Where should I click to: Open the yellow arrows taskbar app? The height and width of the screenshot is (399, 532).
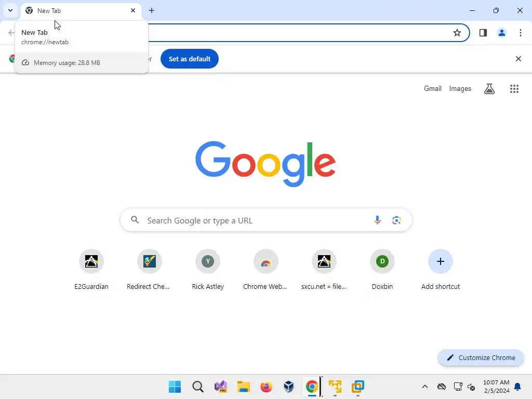335,387
